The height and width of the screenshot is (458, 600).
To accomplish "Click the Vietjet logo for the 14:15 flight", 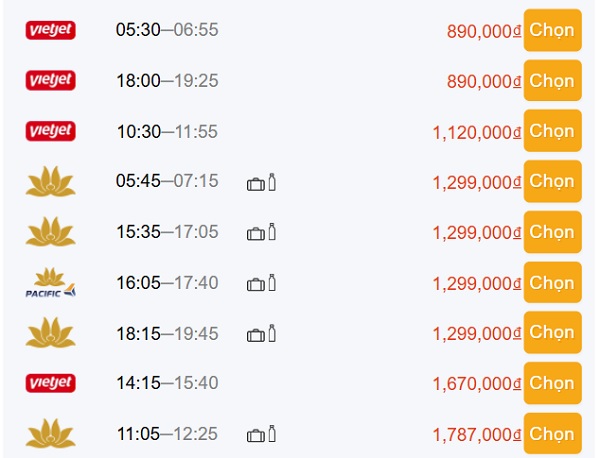I will (x=50, y=383).
